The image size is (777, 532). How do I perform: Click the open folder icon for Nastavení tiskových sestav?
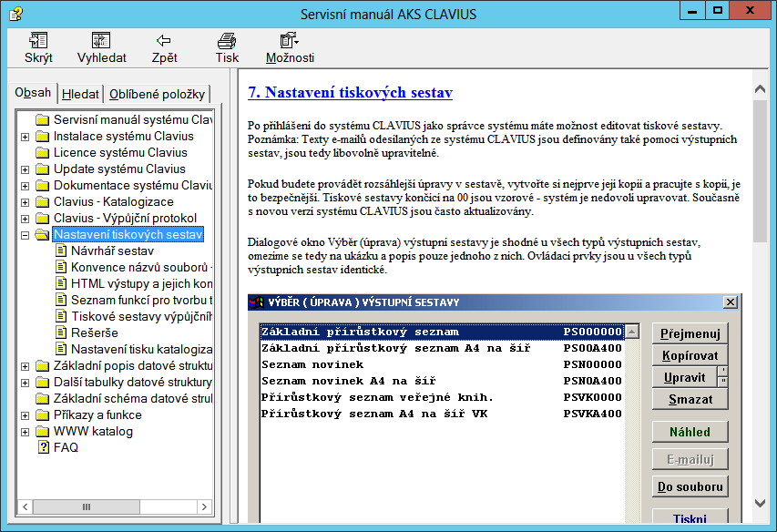(x=43, y=234)
